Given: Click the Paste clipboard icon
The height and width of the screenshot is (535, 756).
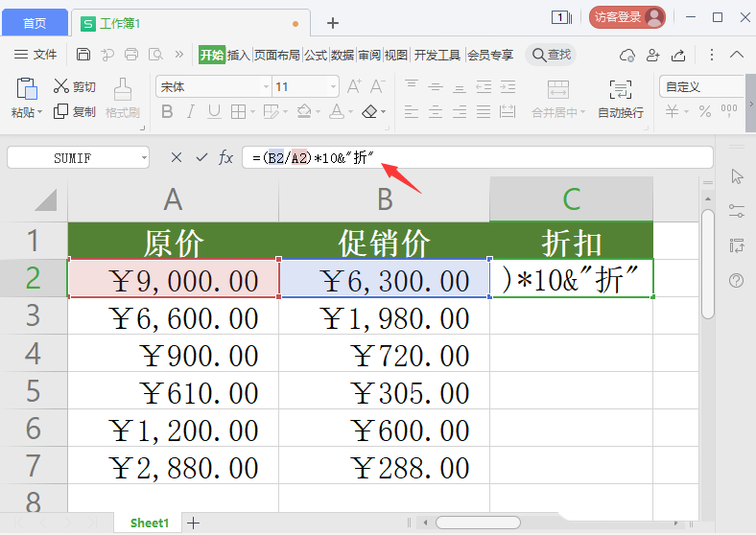Looking at the screenshot, I should 27,89.
